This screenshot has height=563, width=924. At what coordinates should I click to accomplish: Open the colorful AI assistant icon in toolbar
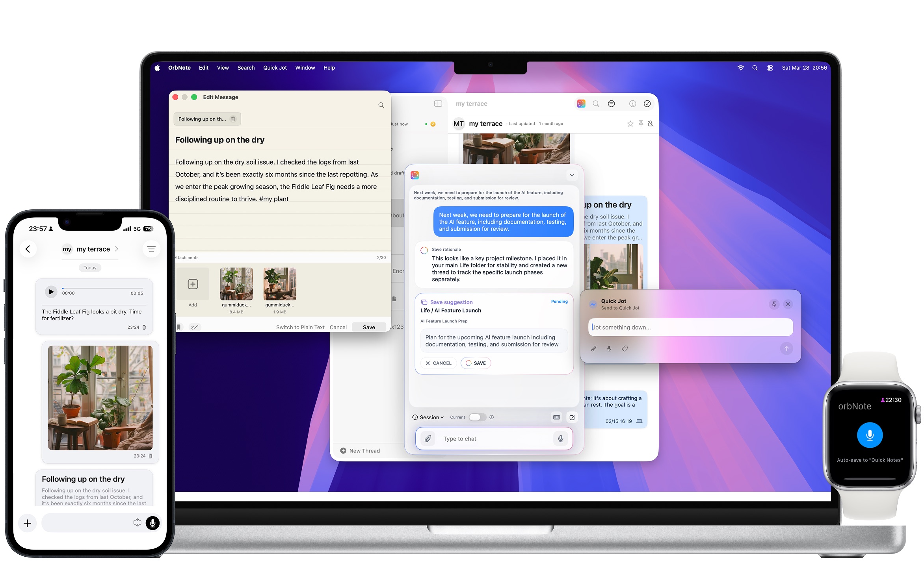coord(581,104)
